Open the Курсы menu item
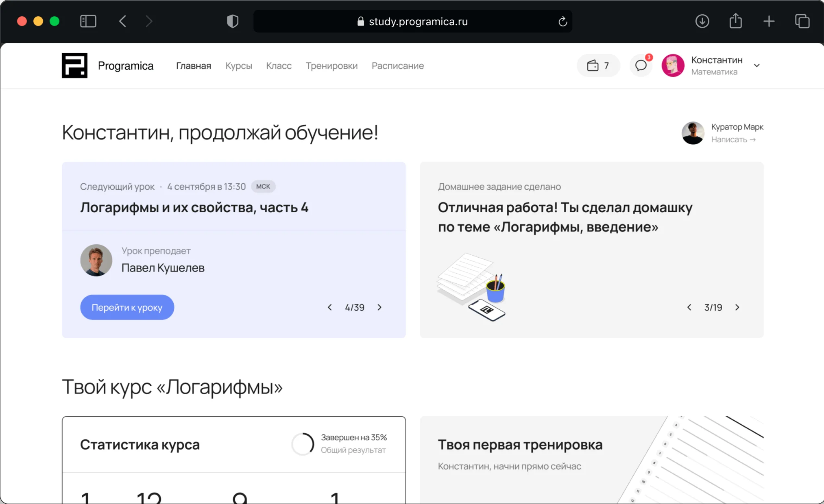Image resolution: width=824 pixels, height=504 pixels. (238, 65)
